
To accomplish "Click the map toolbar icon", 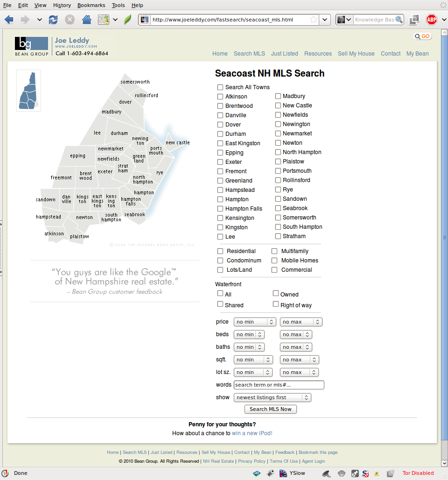I will point(104,20).
